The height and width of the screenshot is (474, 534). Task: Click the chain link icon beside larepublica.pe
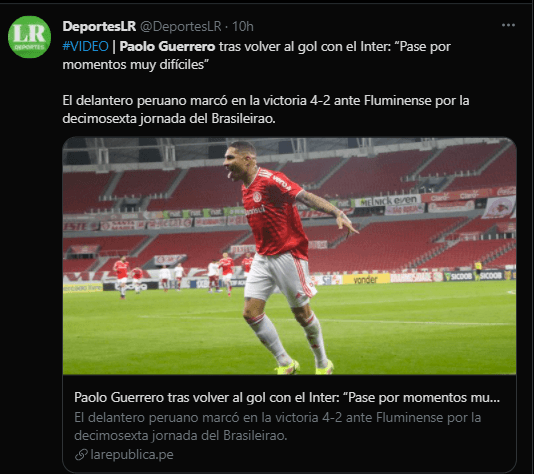[x=81, y=455]
